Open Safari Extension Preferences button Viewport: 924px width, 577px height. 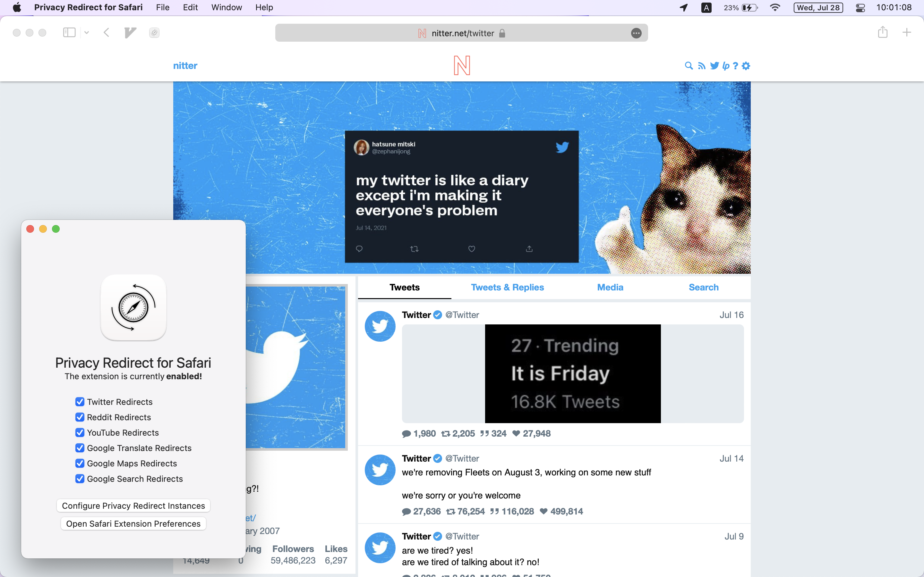[x=133, y=524]
